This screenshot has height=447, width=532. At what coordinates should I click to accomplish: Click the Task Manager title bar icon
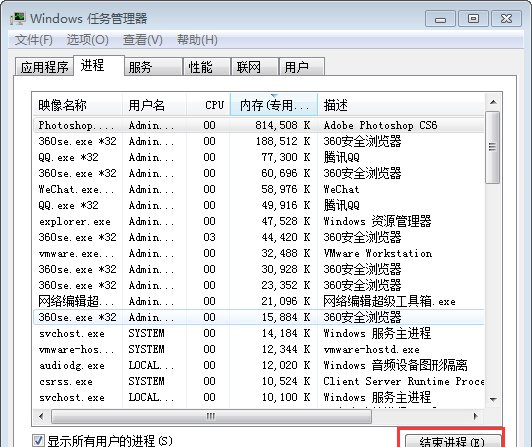click(17, 18)
